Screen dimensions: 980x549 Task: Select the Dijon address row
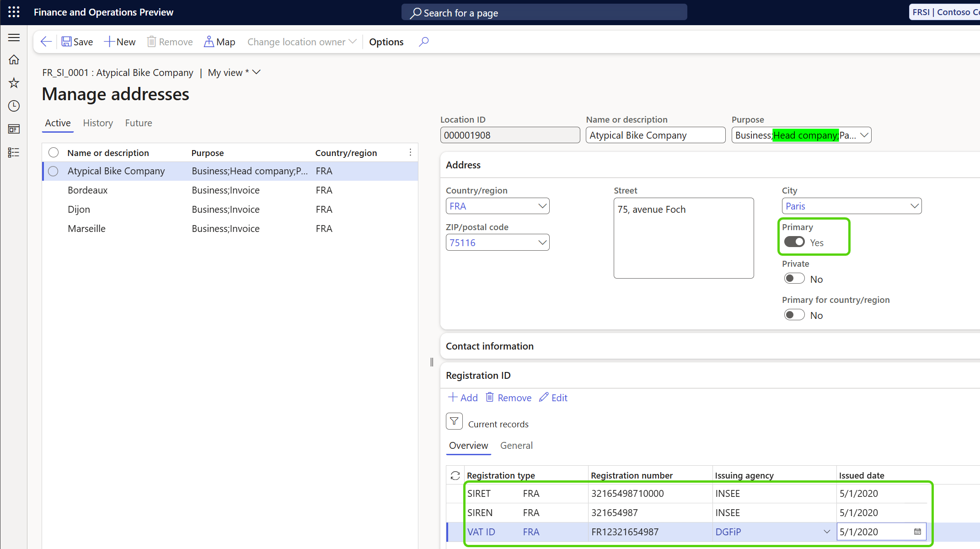230,210
